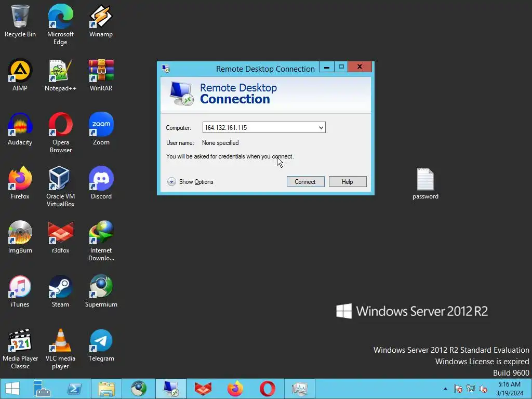This screenshot has height=399, width=532.
Task: Select the Zoom desktop shortcut
Action: tap(101, 129)
